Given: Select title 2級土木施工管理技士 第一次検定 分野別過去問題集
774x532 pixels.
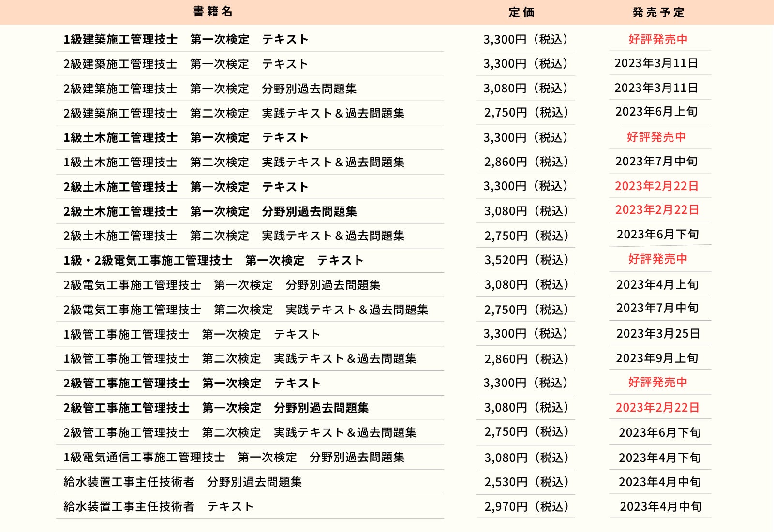Looking at the screenshot, I should [x=210, y=211].
